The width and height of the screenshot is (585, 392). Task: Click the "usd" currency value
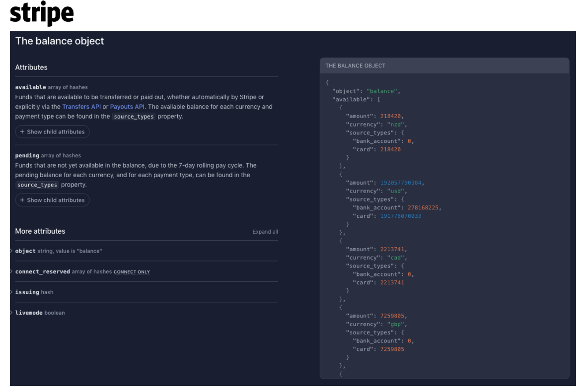395,191
